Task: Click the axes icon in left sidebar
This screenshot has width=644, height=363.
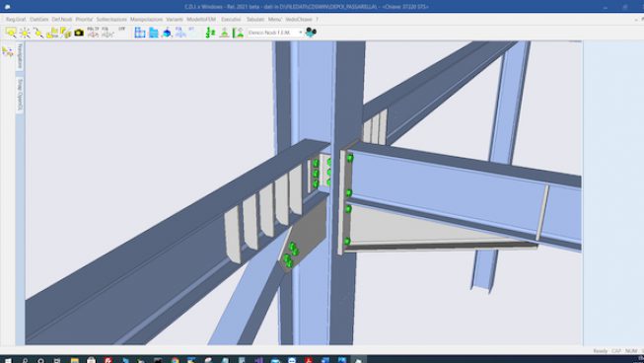Action: pos(7,51)
